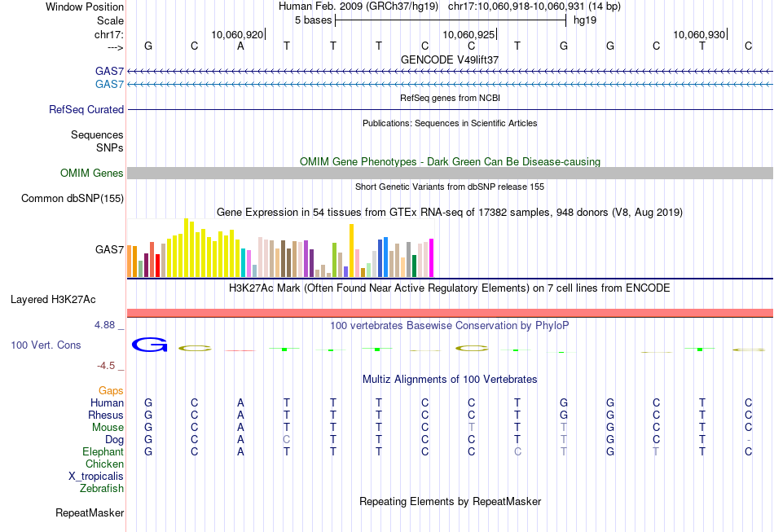Click the hg19 label beside the scale bar
Viewport: 774px width, 532px height.
pos(585,20)
